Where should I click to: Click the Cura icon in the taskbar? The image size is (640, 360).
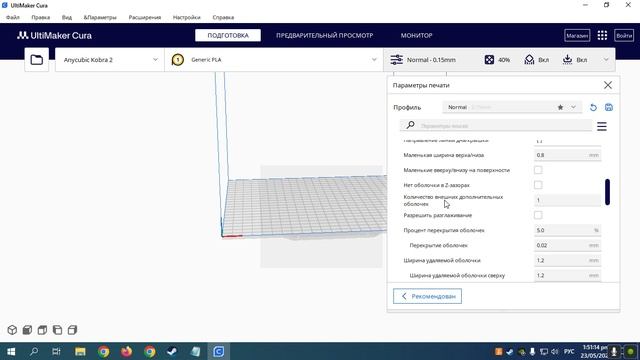click(x=218, y=351)
